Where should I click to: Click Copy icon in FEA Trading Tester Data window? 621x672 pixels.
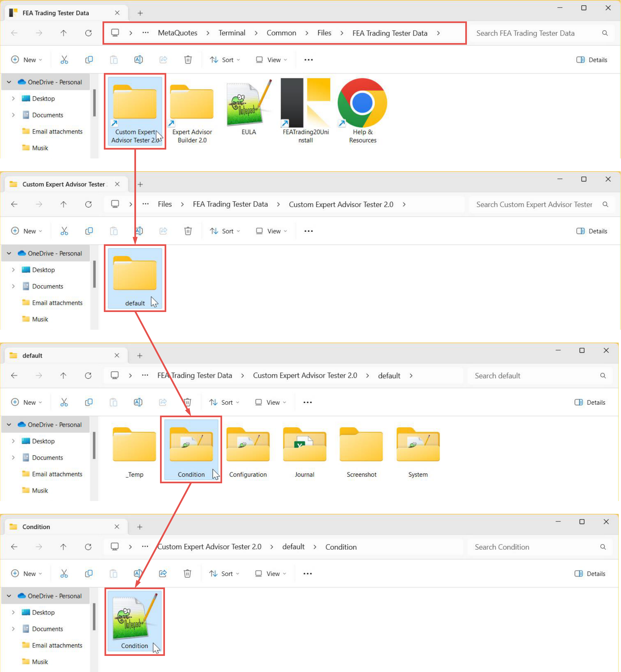89,60
